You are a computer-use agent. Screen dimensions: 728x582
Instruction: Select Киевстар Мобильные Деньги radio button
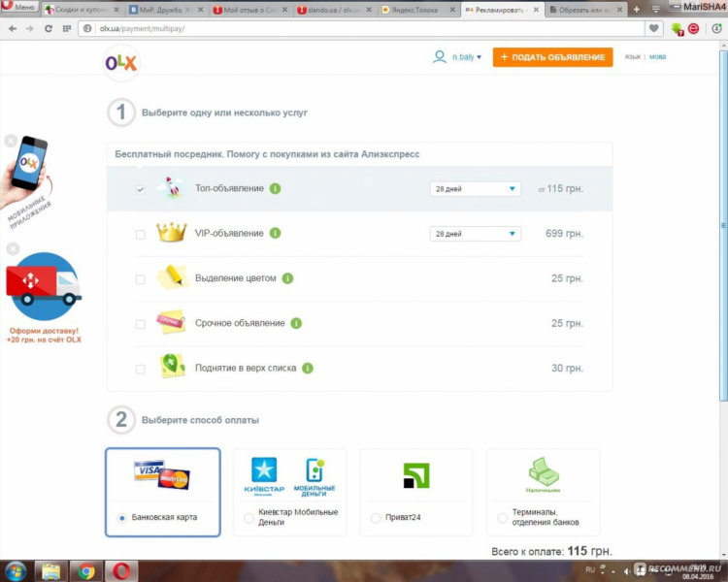(248, 517)
